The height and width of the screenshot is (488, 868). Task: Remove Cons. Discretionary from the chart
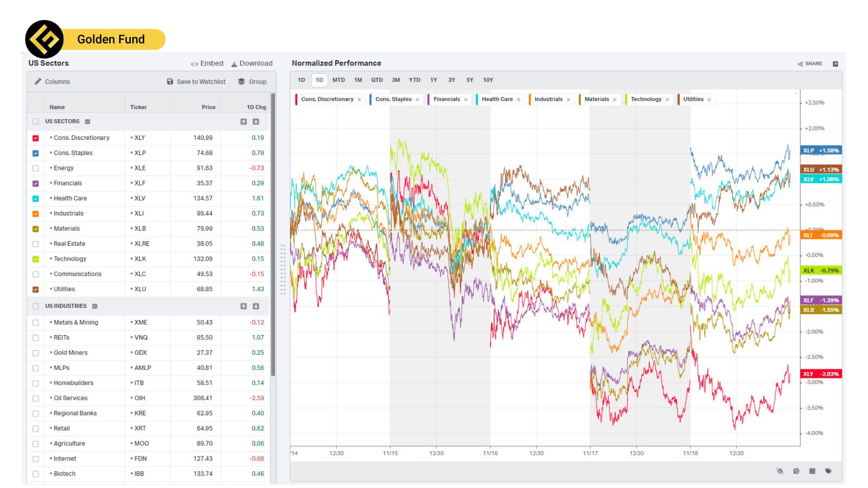(x=359, y=100)
